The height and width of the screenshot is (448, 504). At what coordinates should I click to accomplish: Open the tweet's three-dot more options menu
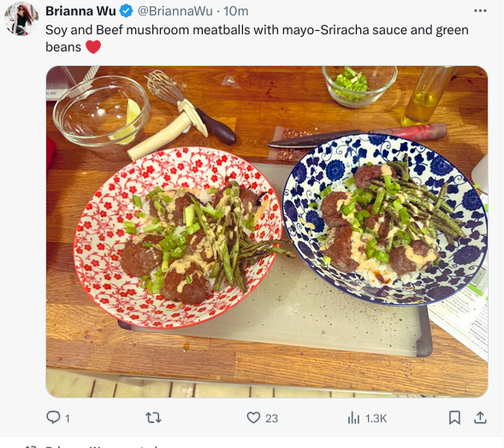point(480,11)
